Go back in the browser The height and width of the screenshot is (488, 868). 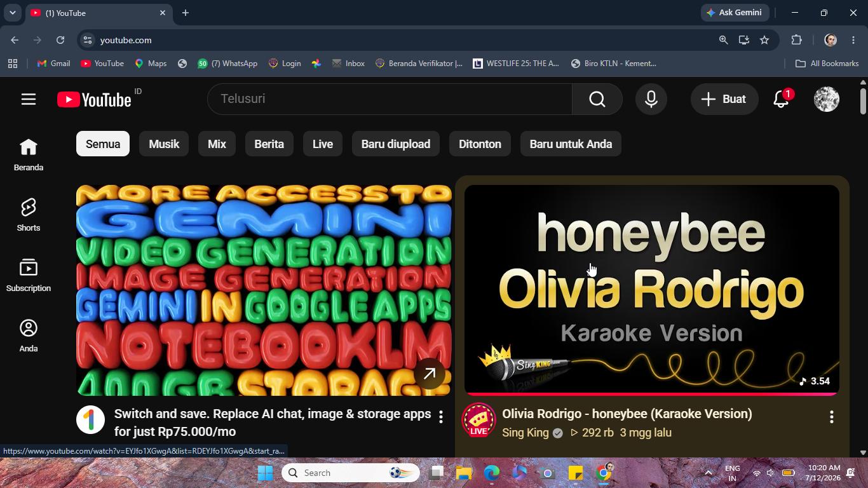point(15,40)
